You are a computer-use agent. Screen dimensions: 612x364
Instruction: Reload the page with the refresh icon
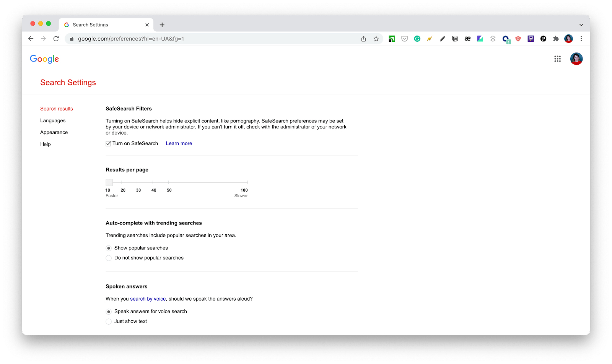[56, 38]
